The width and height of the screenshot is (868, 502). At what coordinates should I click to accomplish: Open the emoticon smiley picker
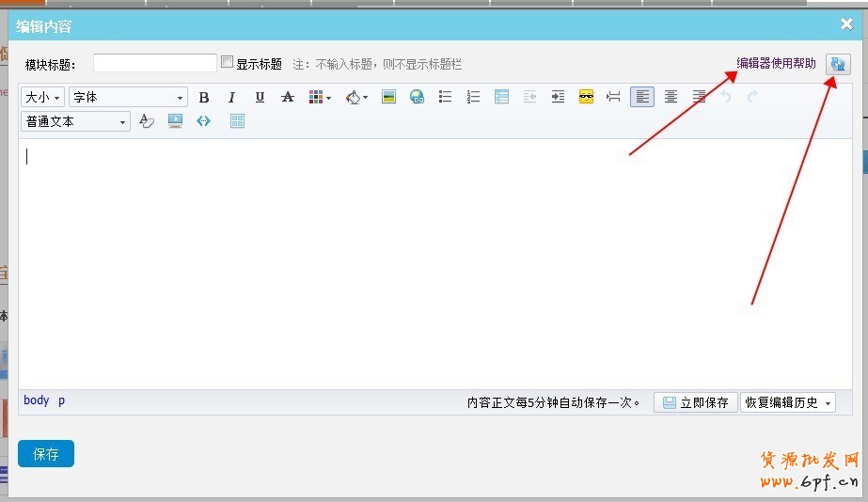586,97
